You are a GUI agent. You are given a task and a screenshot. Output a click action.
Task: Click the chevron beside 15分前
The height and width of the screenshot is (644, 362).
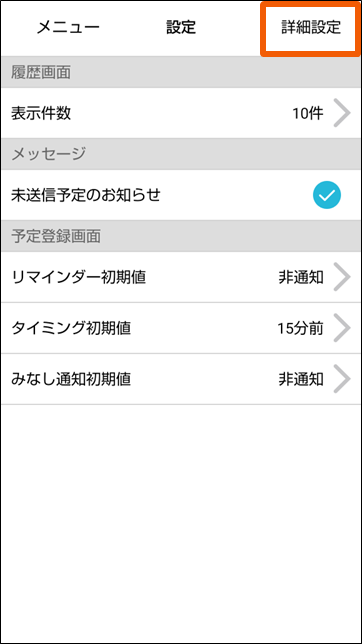342,328
